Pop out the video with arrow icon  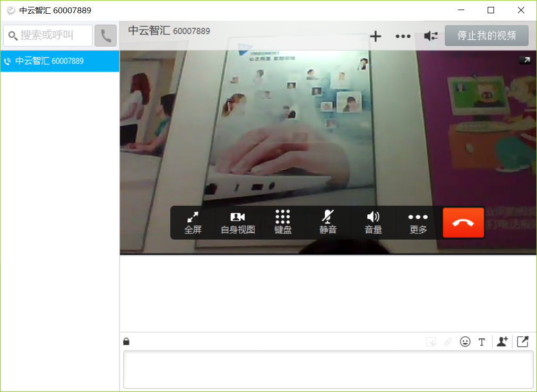coord(525,60)
